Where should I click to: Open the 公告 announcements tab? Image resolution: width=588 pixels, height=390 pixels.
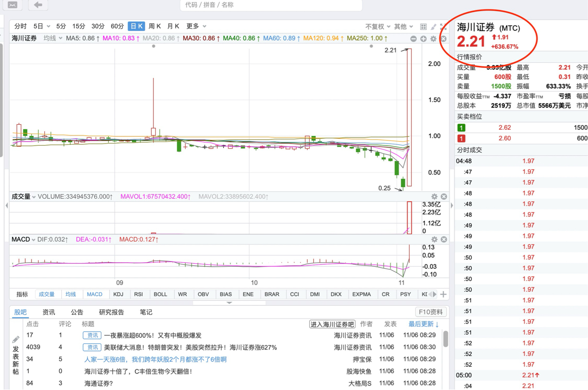(x=77, y=312)
